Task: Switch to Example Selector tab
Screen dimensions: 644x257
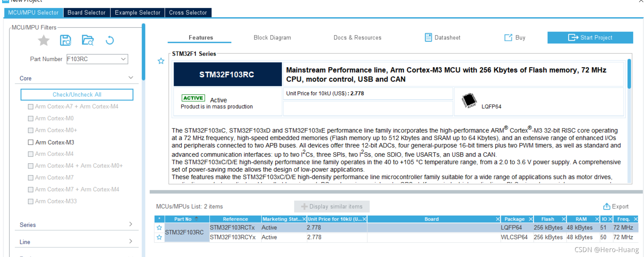Action: coord(137,13)
